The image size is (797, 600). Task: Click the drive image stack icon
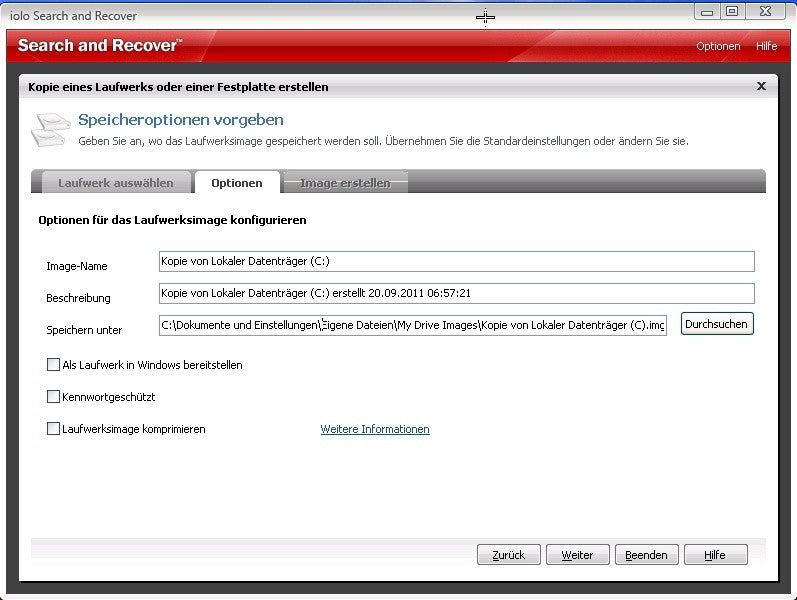click(51, 130)
